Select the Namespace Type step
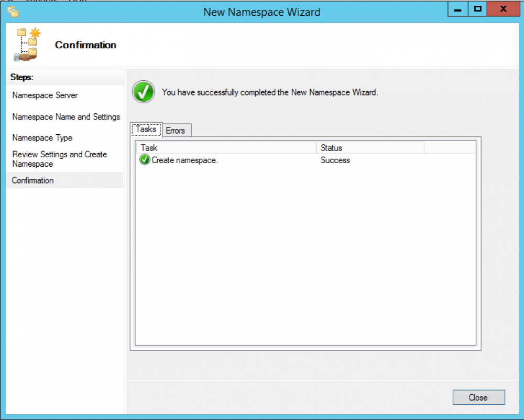524x420 pixels. click(x=42, y=138)
